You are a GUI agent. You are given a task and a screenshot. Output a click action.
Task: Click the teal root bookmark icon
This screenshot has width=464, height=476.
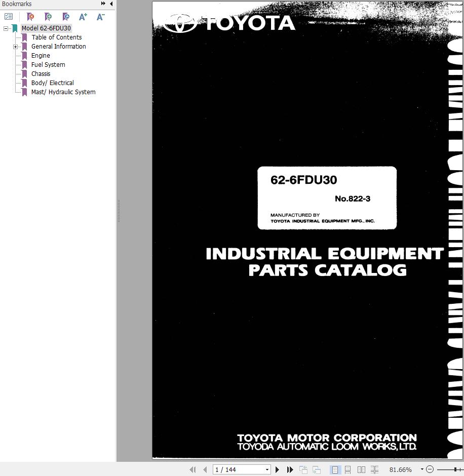(15, 28)
